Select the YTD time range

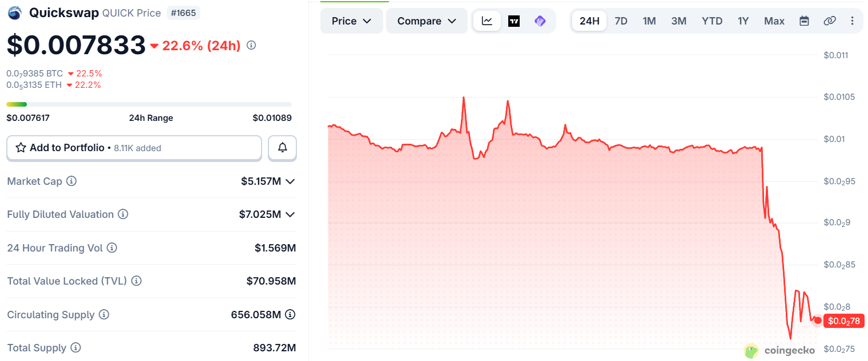click(712, 21)
